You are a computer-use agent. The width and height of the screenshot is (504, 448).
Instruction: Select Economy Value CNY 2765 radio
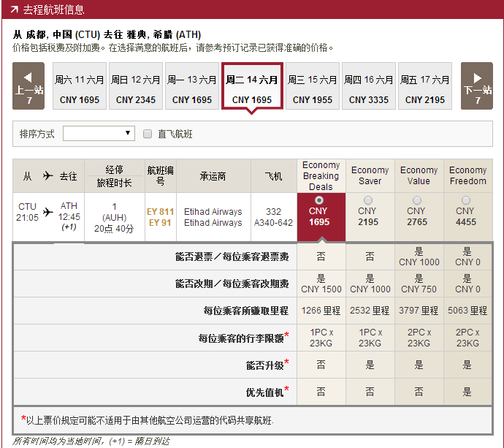click(x=417, y=200)
